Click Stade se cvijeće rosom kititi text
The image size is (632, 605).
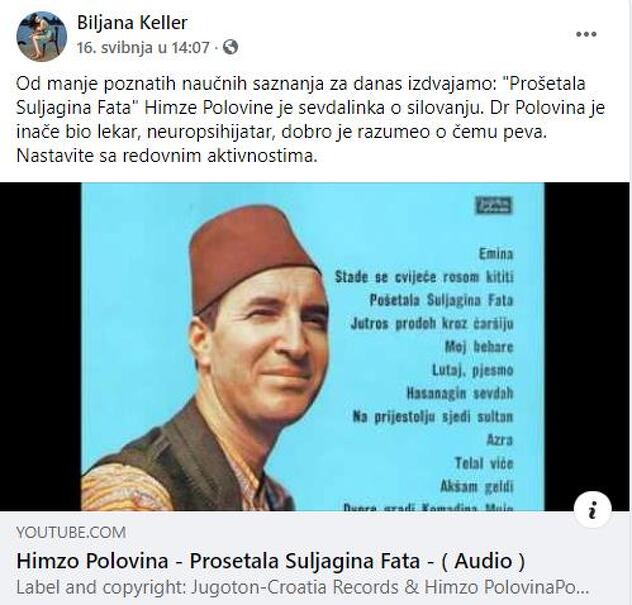(424, 277)
